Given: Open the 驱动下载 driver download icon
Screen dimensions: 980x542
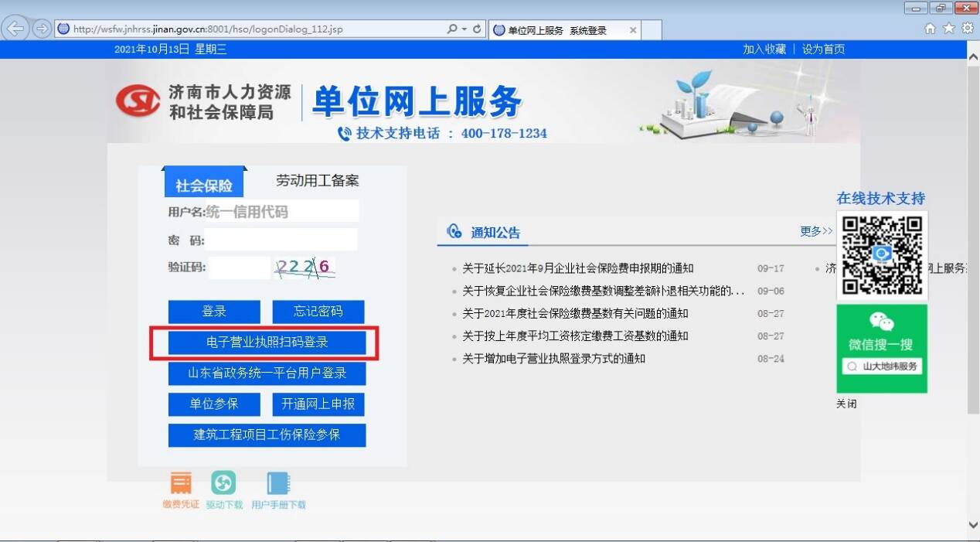Looking at the screenshot, I should (x=223, y=482).
